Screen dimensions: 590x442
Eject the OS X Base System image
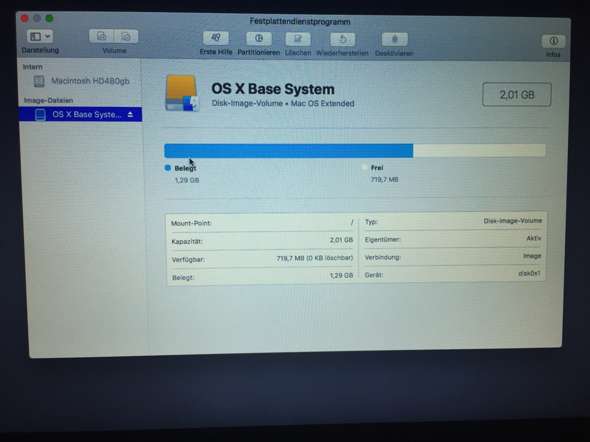(130, 114)
